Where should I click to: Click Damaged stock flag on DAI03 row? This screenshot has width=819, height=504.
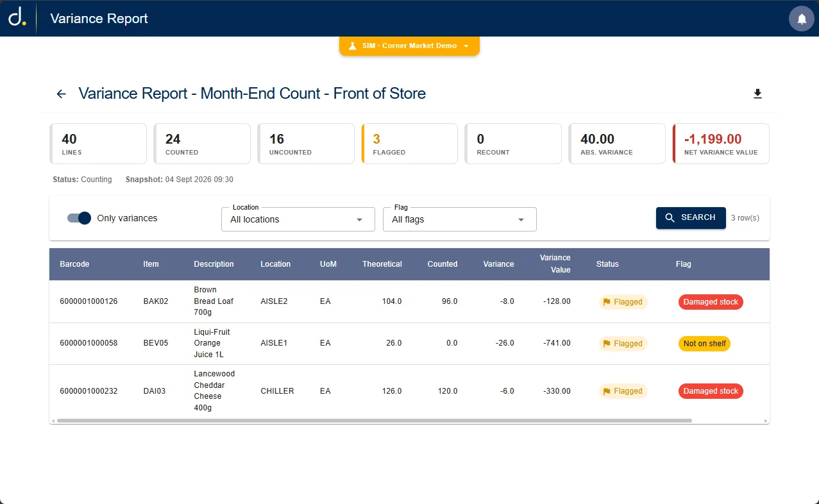pos(711,391)
